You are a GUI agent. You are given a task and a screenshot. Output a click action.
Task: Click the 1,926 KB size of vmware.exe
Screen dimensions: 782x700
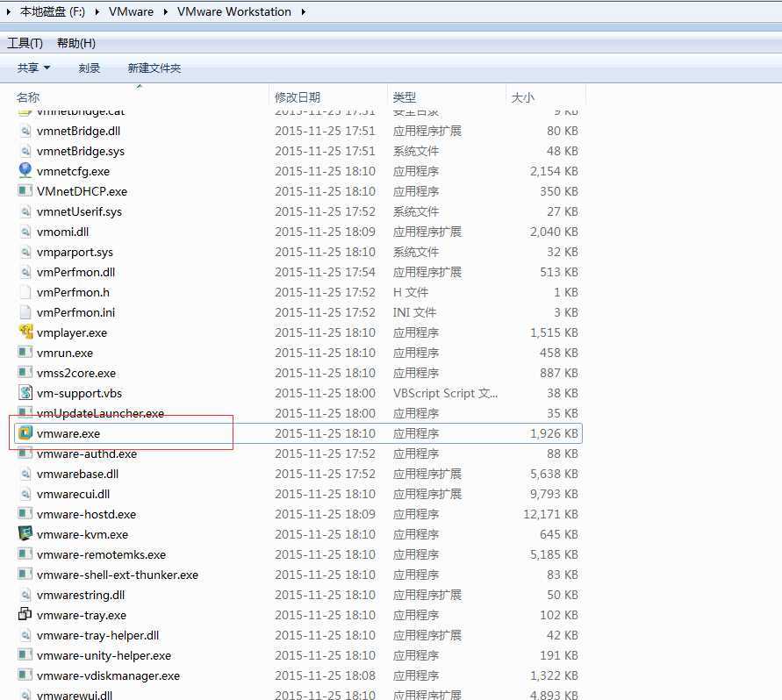click(x=554, y=433)
